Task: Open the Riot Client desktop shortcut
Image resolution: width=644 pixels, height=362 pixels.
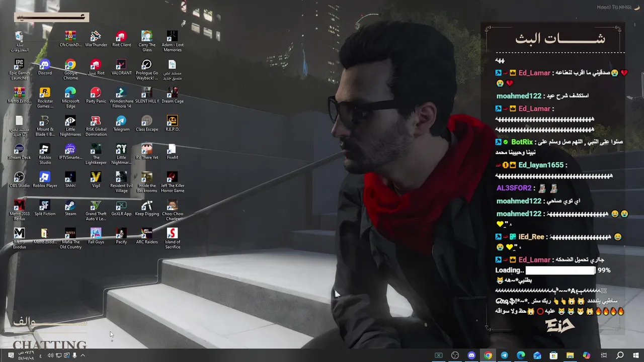Action: [x=121, y=39]
